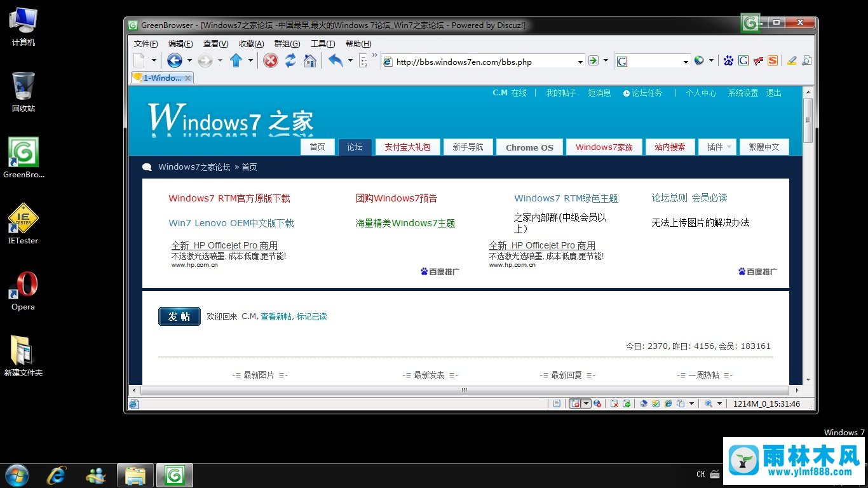Open the IETester desktop shortcut

pos(24,225)
